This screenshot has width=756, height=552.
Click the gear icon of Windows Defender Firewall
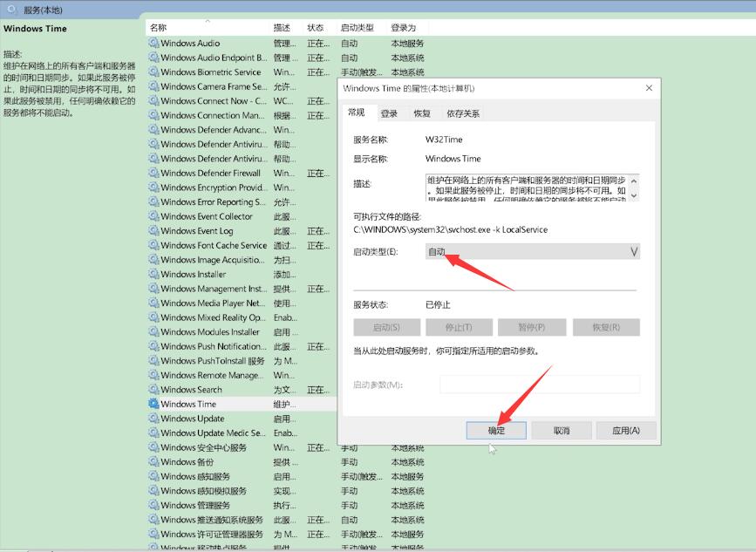(x=153, y=173)
